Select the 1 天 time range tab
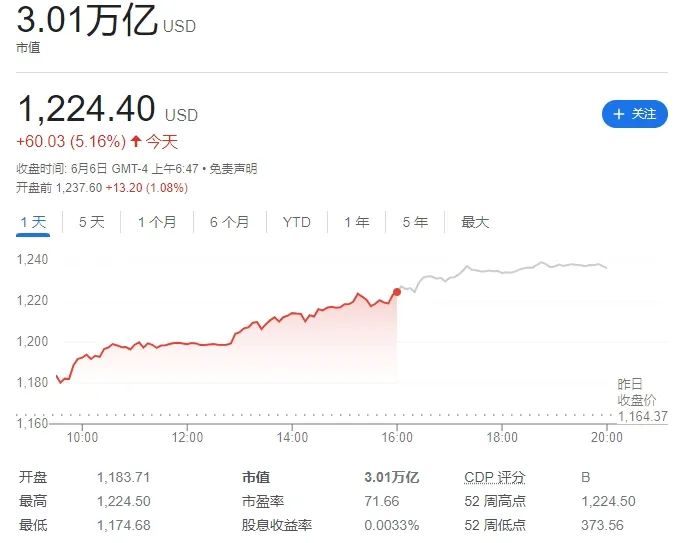700x543 pixels. [x=33, y=222]
